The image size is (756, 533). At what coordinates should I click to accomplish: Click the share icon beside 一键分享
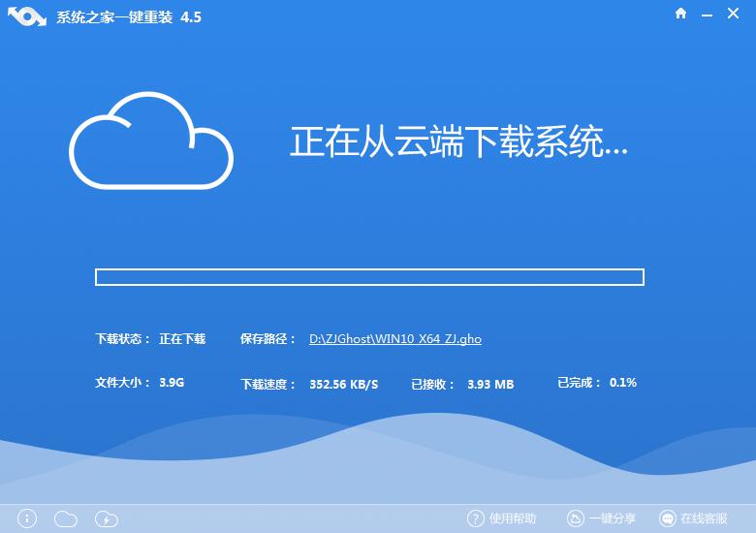pos(575,519)
